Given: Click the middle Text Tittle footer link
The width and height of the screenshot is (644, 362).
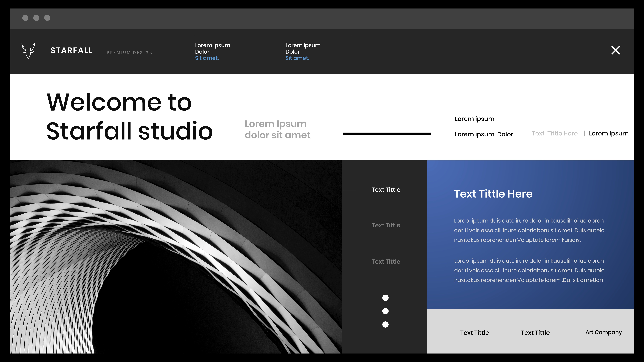Looking at the screenshot, I should click(x=535, y=333).
